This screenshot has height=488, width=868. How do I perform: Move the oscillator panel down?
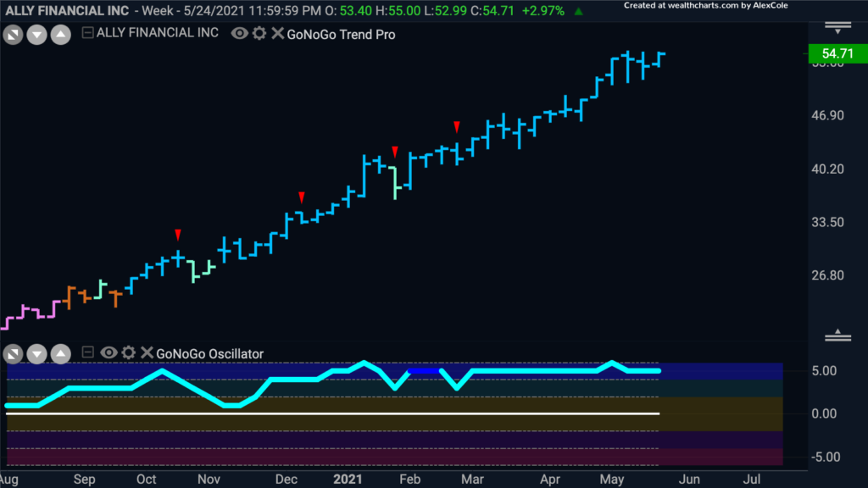click(36, 353)
